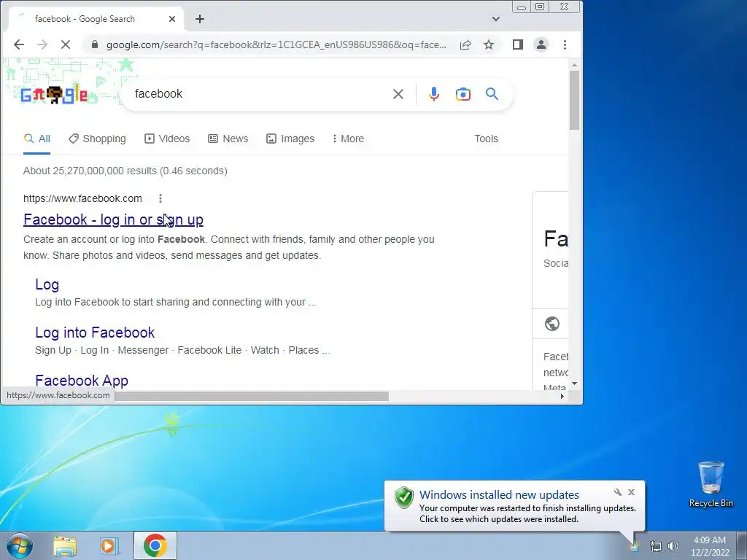Click the horizontal scrollbar right arrow
The height and width of the screenshot is (560, 747).
pyautogui.click(x=562, y=396)
